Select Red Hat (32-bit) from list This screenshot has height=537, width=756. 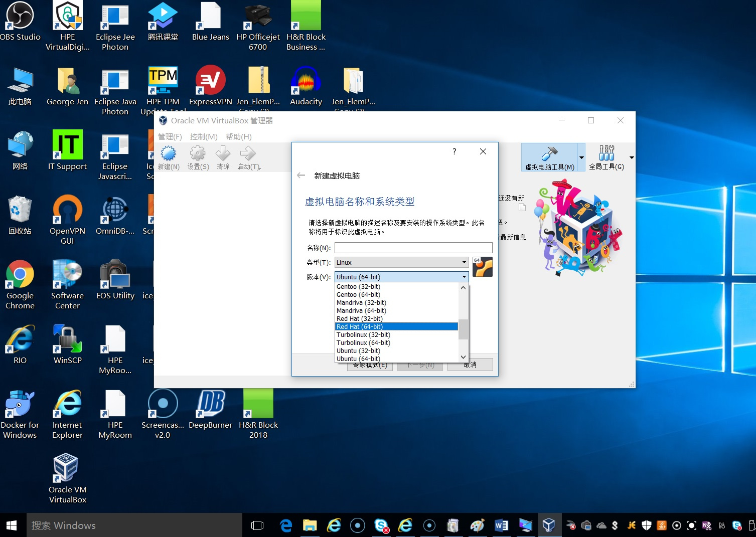pyautogui.click(x=396, y=319)
